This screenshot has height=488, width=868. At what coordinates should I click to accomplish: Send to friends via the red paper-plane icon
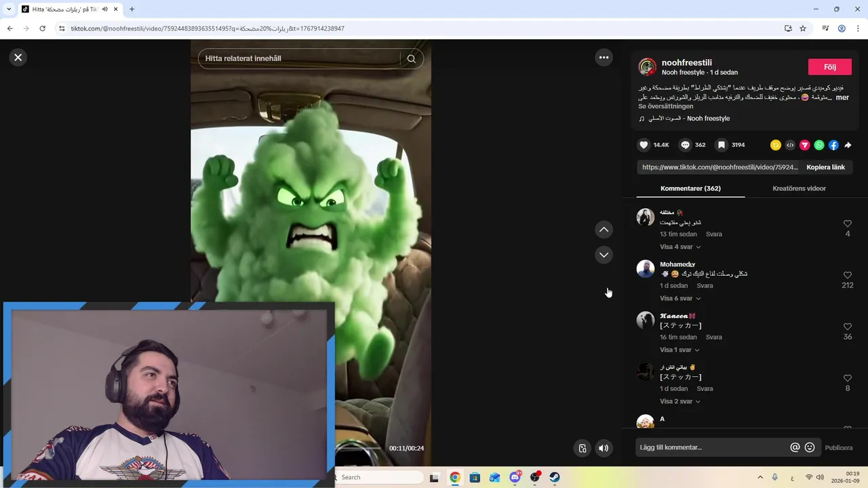pyautogui.click(x=805, y=145)
